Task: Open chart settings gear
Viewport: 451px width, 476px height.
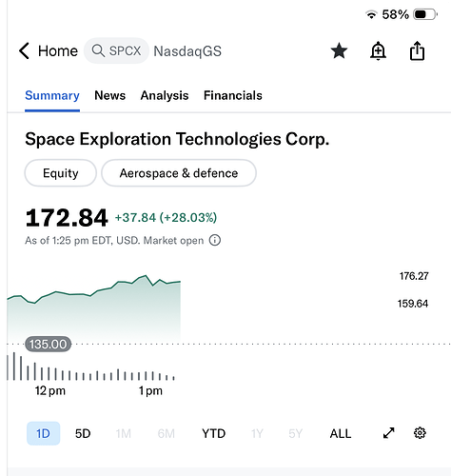Action: pyautogui.click(x=420, y=433)
